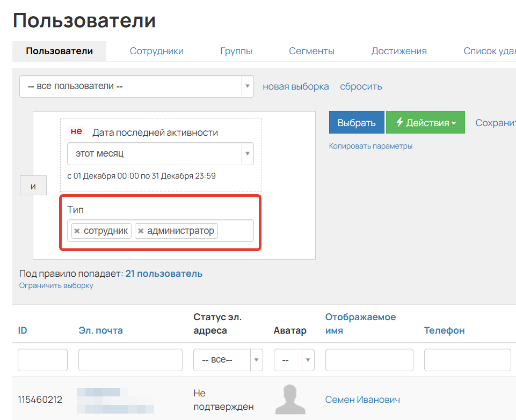Image resolution: width=516 pixels, height=420 pixels.
Task: Expand the Действия dropdown menu
Action: click(x=425, y=122)
